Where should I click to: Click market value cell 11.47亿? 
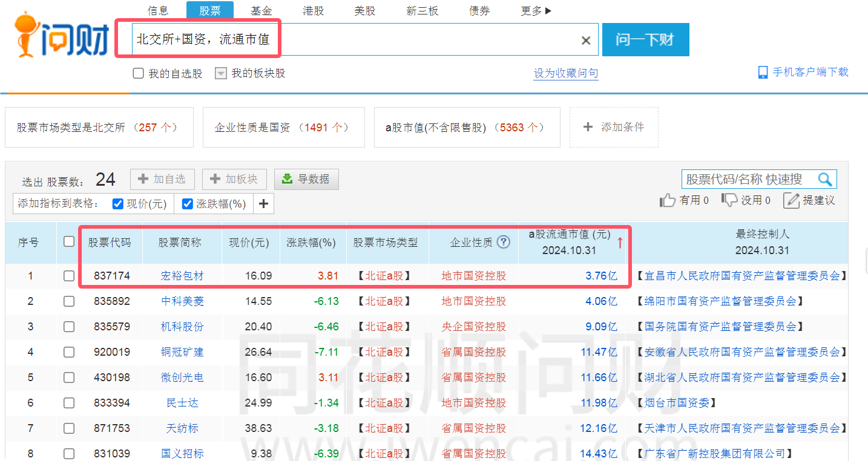coord(599,352)
